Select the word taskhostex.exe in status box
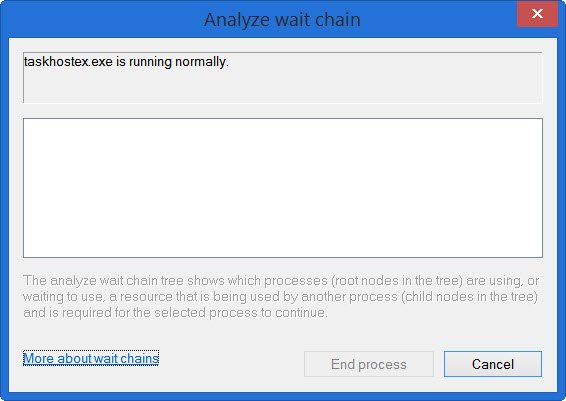Image resolution: width=566 pixels, height=401 pixels. pos(68,62)
